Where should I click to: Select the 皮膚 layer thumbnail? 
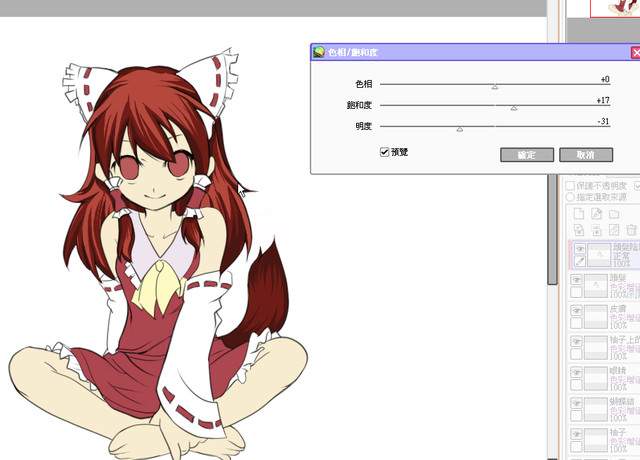(x=596, y=317)
